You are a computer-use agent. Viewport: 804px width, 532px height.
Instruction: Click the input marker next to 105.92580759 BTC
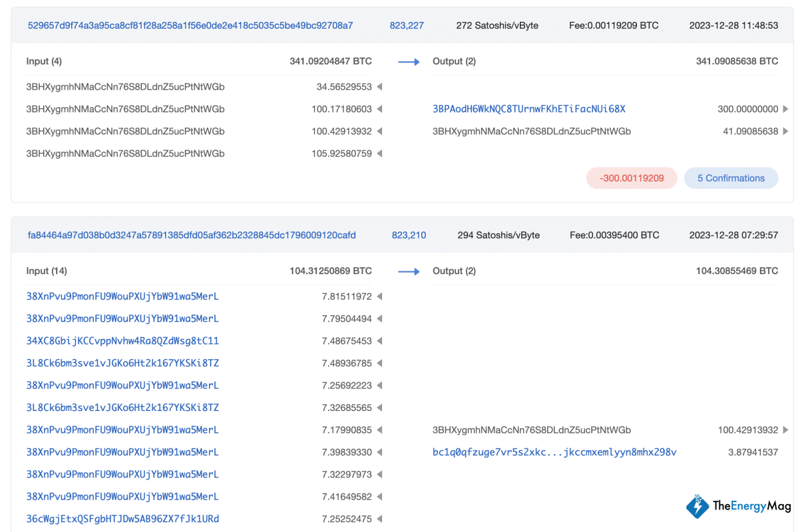coord(379,153)
